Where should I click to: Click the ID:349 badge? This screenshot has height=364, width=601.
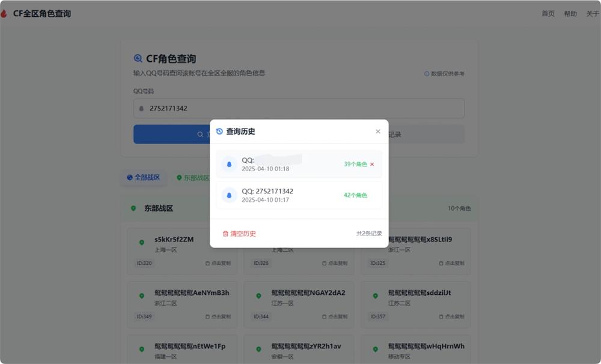(144, 317)
